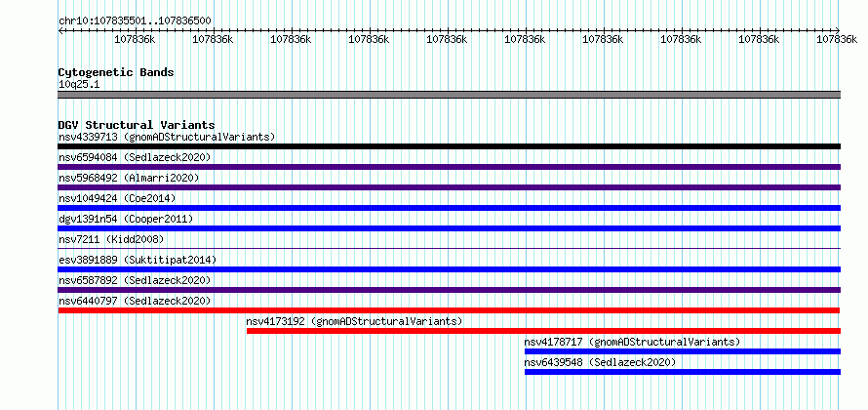Select the blue nsv6439548 variant bar
Viewport: 868px width, 410px height.
683,372
